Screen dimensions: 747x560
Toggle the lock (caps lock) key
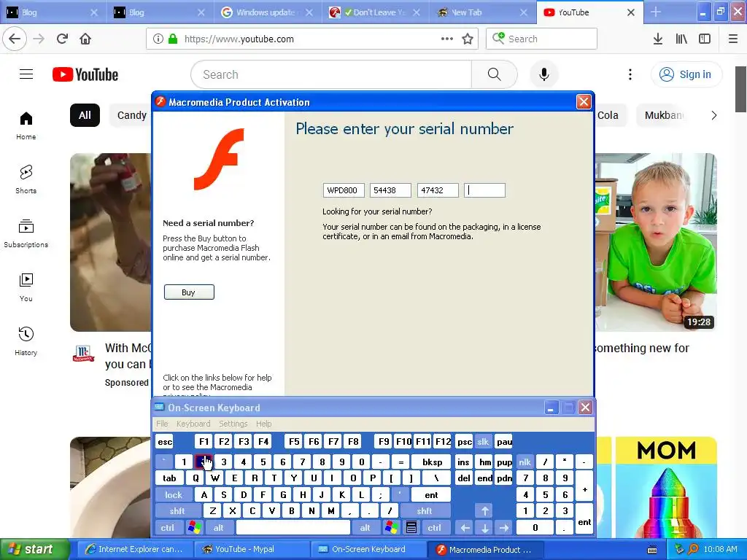[174, 495]
